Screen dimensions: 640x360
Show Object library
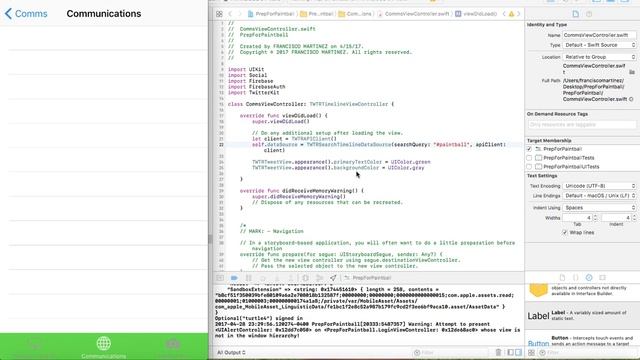589,278
